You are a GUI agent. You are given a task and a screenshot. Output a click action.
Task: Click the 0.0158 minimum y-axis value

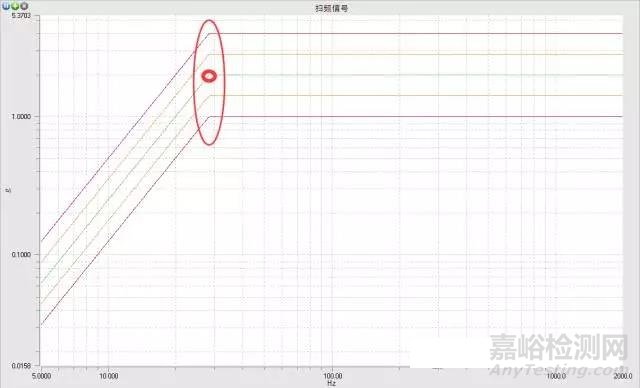coord(21,366)
